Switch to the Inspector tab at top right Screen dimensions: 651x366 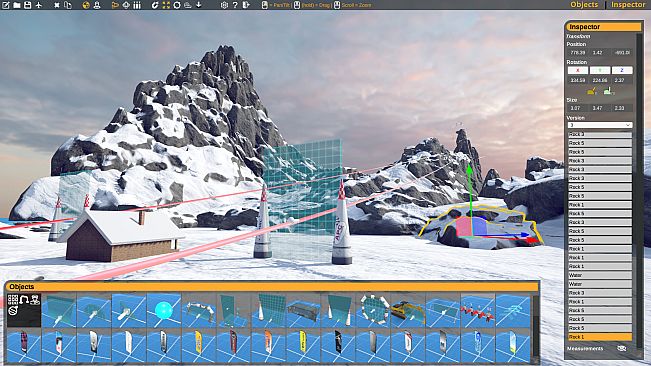tap(628, 5)
